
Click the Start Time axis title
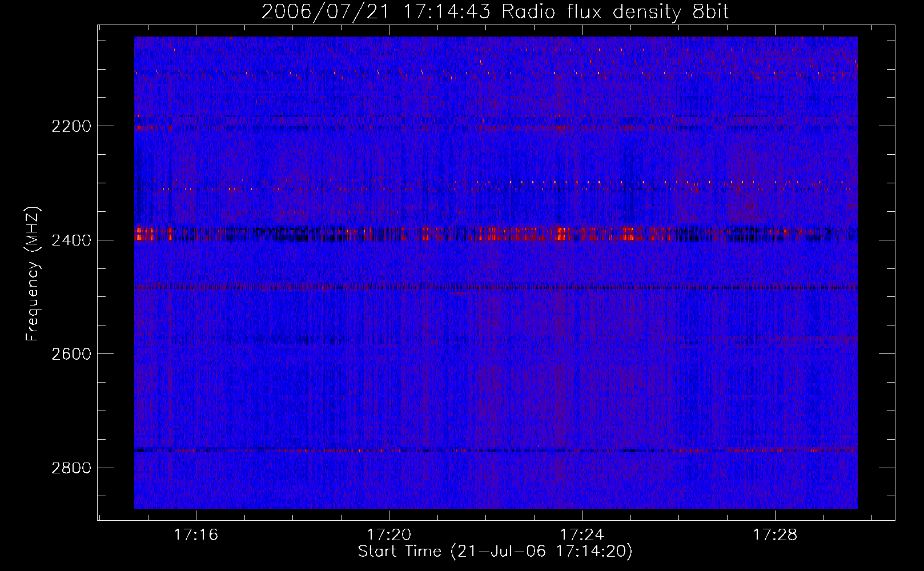point(495,552)
